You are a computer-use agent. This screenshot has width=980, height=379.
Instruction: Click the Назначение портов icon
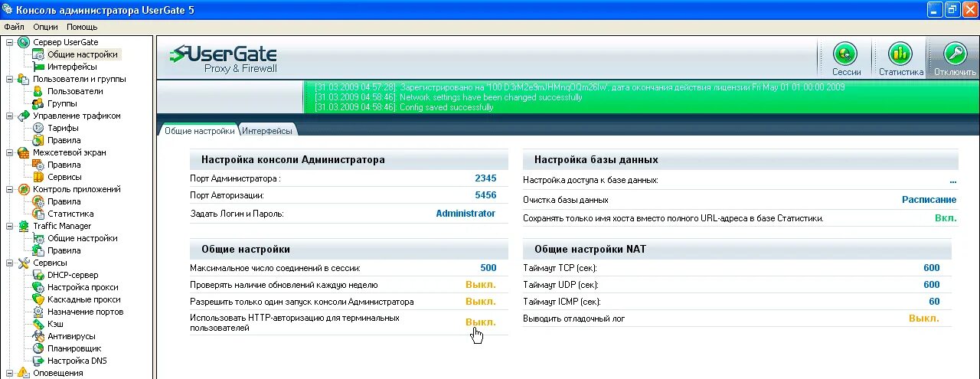point(38,312)
